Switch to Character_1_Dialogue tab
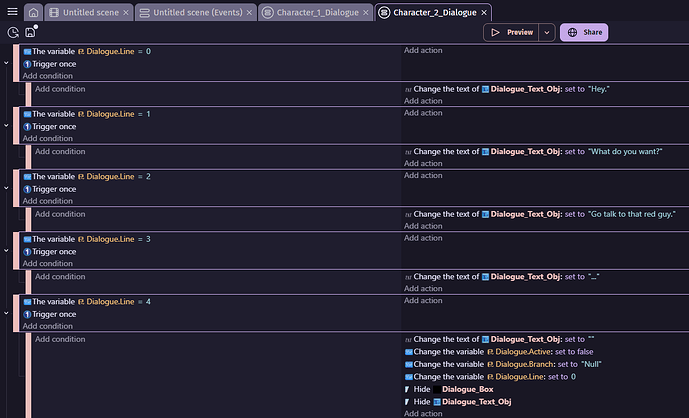 click(x=314, y=12)
